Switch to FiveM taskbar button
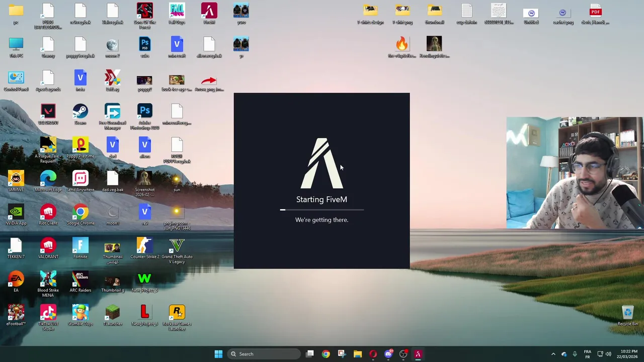The image size is (644, 362). (418, 354)
